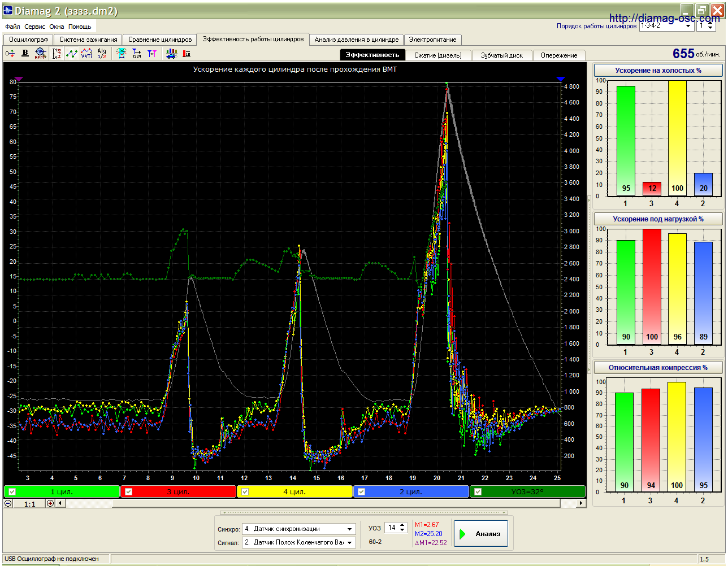The width and height of the screenshot is (728, 566).
Task: Toggle the 3 цил. checkbox
Action: (x=128, y=491)
